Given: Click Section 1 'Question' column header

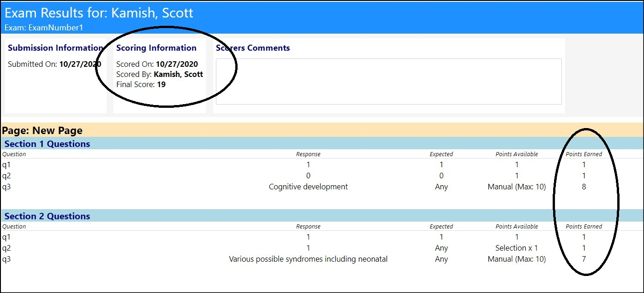Looking at the screenshot, I should 14,154.
